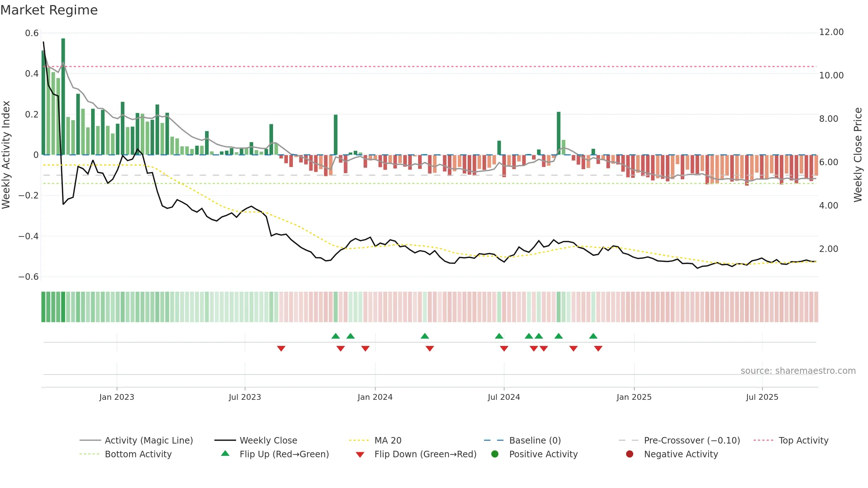868x488 pixels.
Task: Click the last green flip-up marker before Jan 2025
Action: (593, 336)
